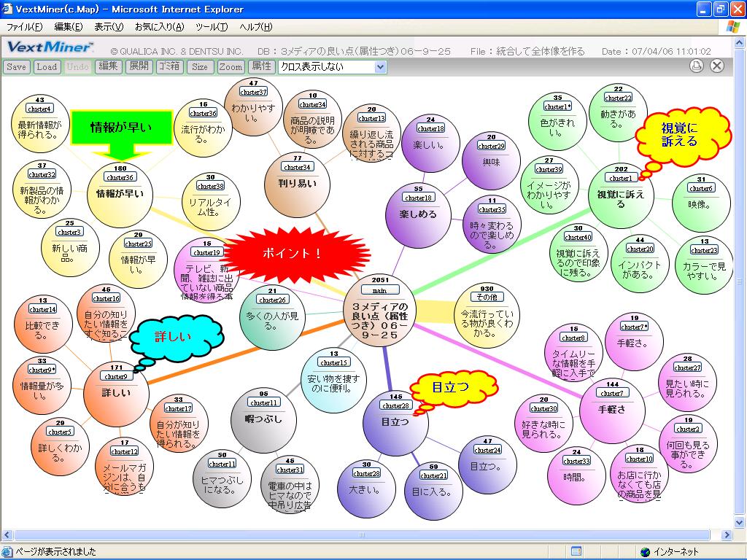Select the 時間 cluster33 node

tap(576, 475)
